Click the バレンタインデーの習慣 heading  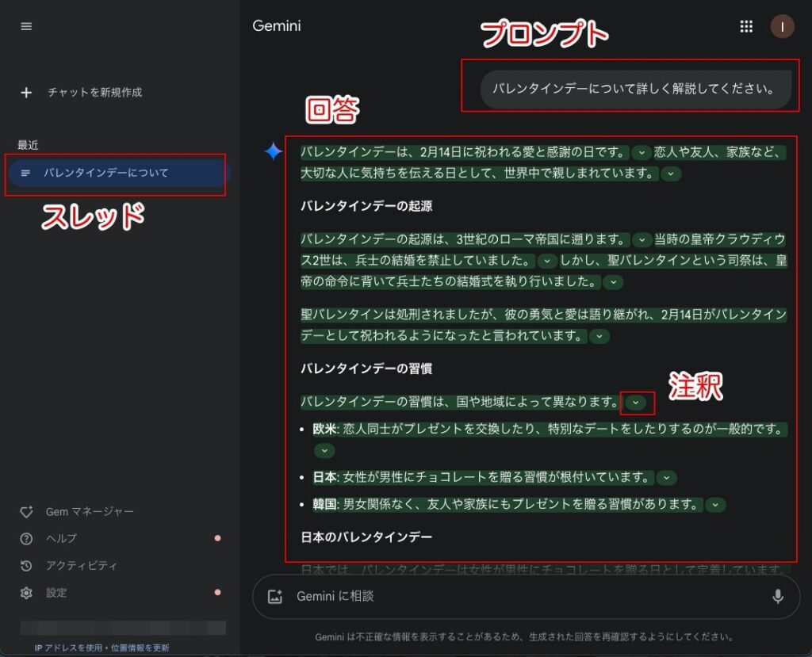pyautogui.click(x=366, y=369)
